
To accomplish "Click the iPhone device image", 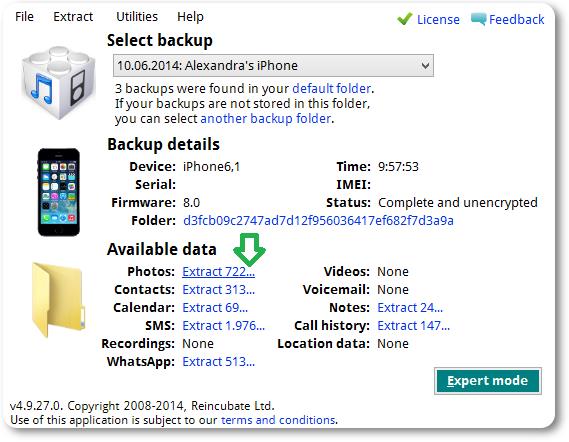I will [59, 192].
